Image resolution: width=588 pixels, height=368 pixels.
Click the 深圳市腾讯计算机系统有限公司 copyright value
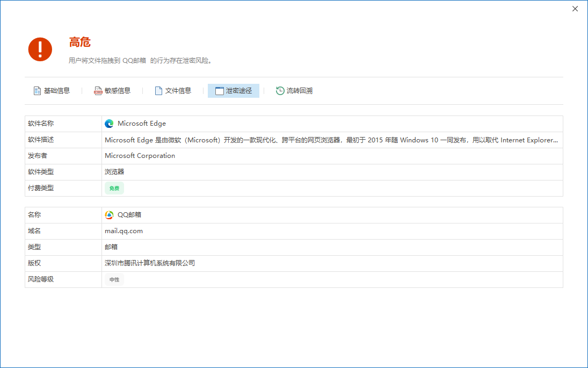(x=150, y=263)
